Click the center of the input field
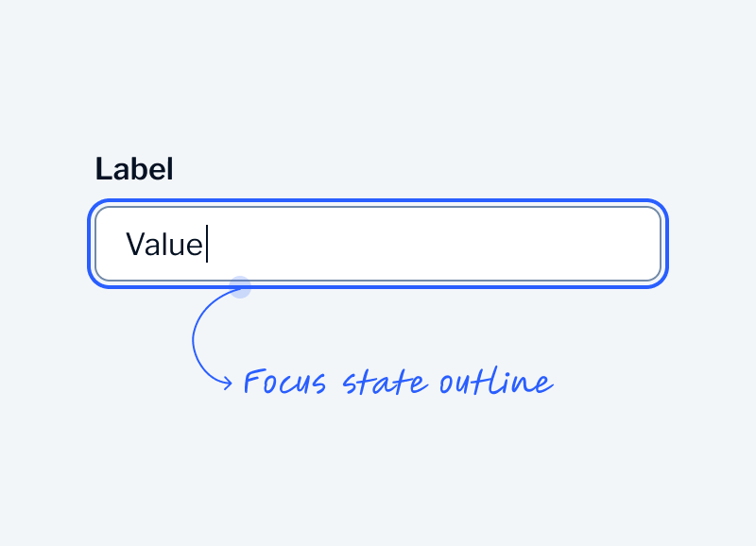Image resolution: width=756 pixels, height=546 pixels. click(x=378, y=245)
